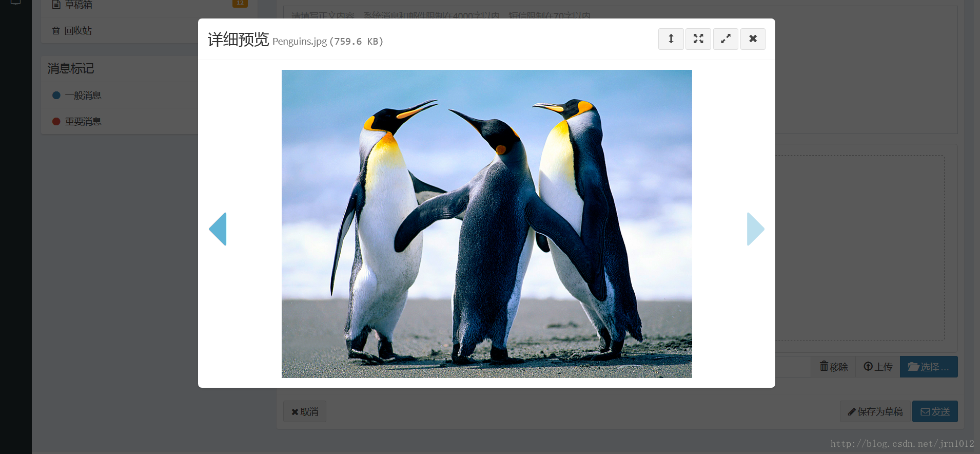This screenshot has width=980, height=454.
Task: Go to next image with right arrow
Action: tap(755, 229)
